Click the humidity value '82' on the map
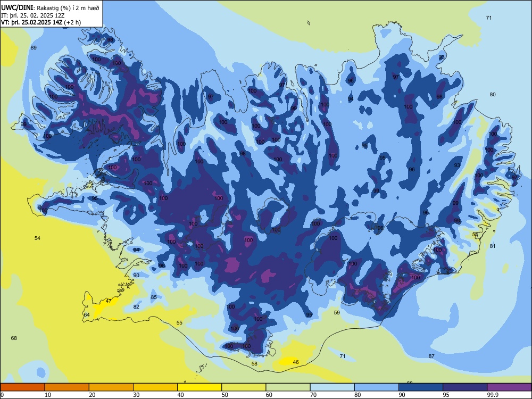This screenshot has width=532, height=399. [x=136, y=307]
